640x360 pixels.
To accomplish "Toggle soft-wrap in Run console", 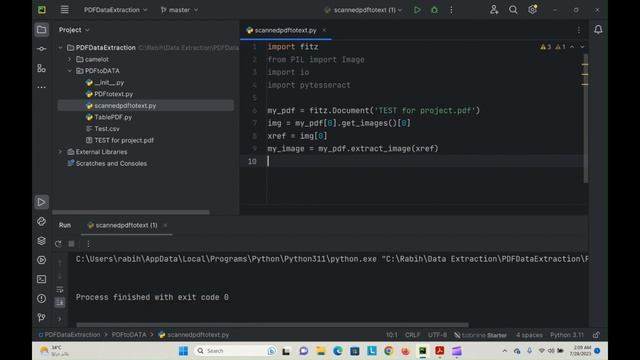I will pos(60,289).
